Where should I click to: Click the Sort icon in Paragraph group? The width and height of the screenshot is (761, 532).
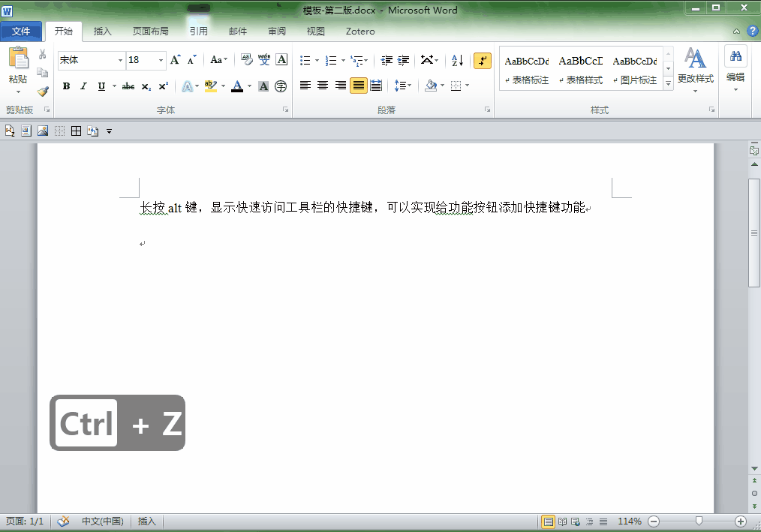tap(458, 61)
